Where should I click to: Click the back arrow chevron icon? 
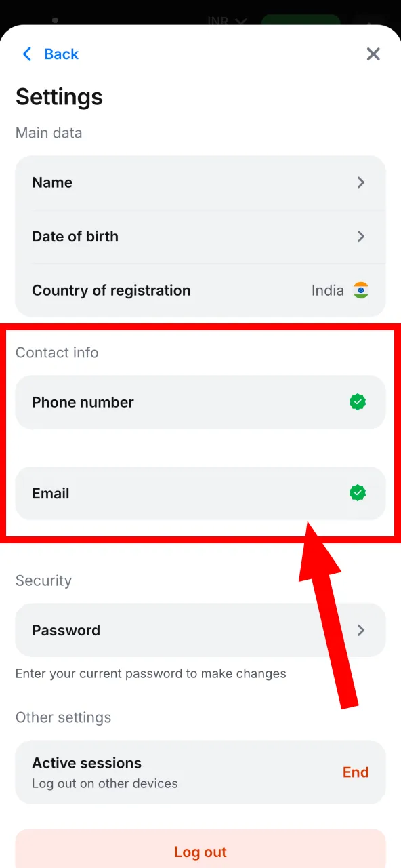[x=26, y=54]
